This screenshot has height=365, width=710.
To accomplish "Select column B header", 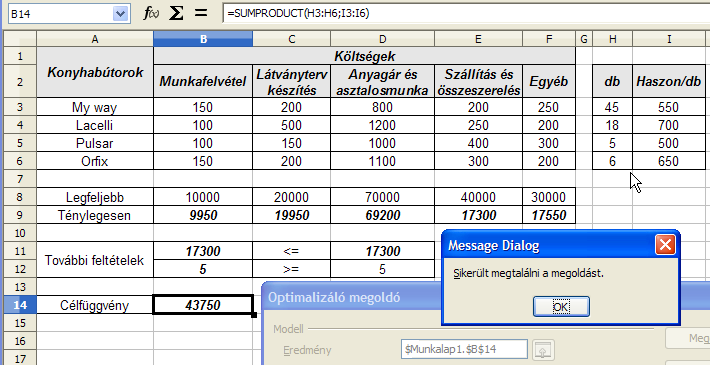I will [203, 39].
